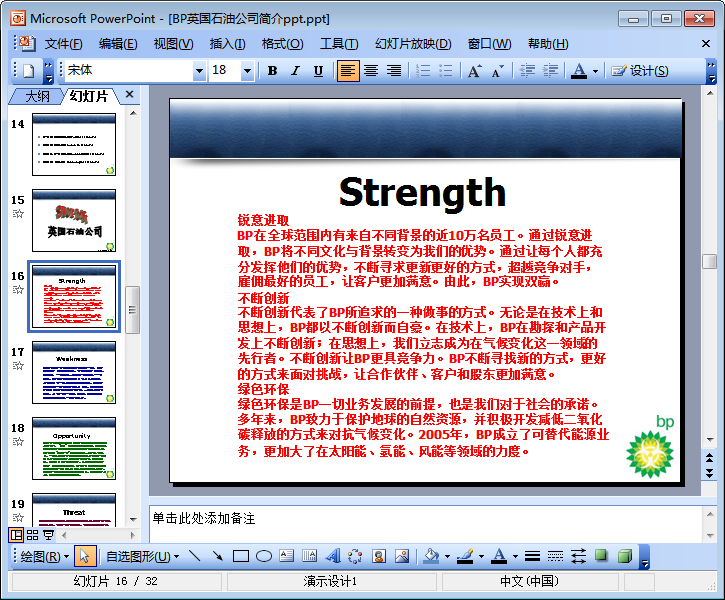
Task: Start slide show from current slide icon
Action: pos(48,535)
